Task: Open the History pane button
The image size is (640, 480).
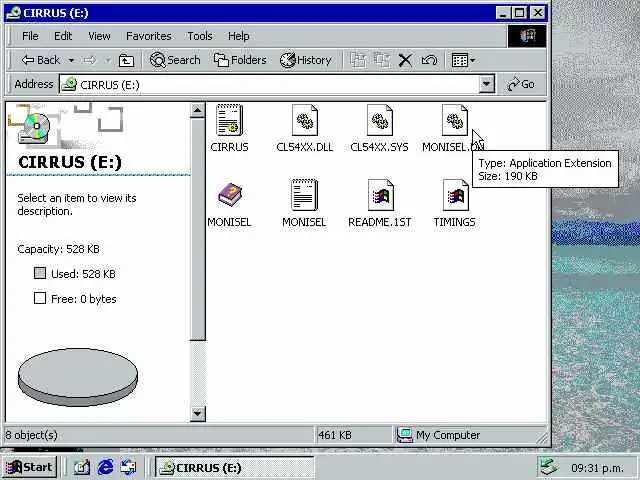Action: click(x=305, y=60)
